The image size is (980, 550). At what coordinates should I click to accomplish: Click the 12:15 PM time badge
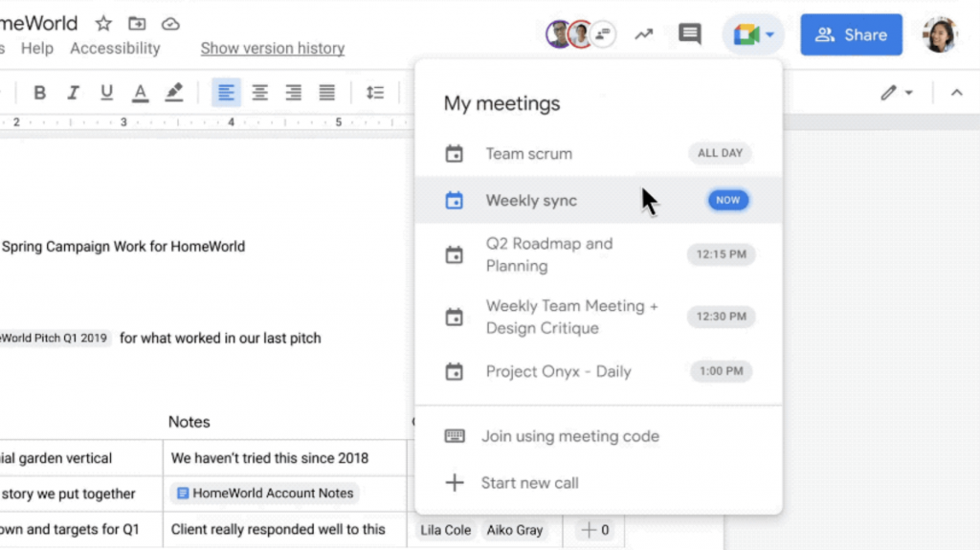pos(722,254)
